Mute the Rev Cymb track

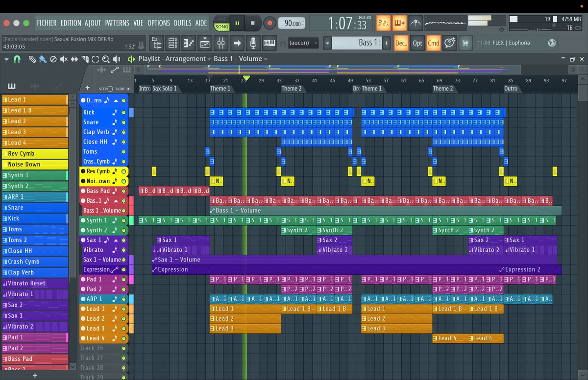tap(123, 171)
